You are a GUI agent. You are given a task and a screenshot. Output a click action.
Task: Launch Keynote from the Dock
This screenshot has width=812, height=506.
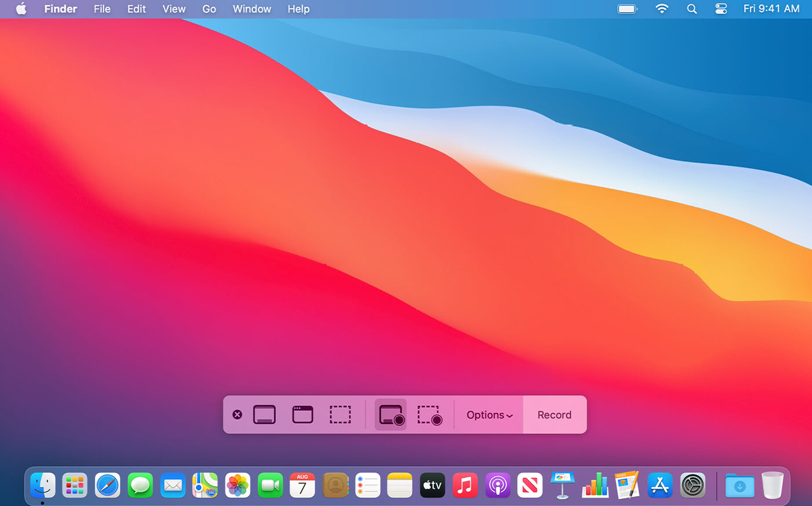[562, 485]
